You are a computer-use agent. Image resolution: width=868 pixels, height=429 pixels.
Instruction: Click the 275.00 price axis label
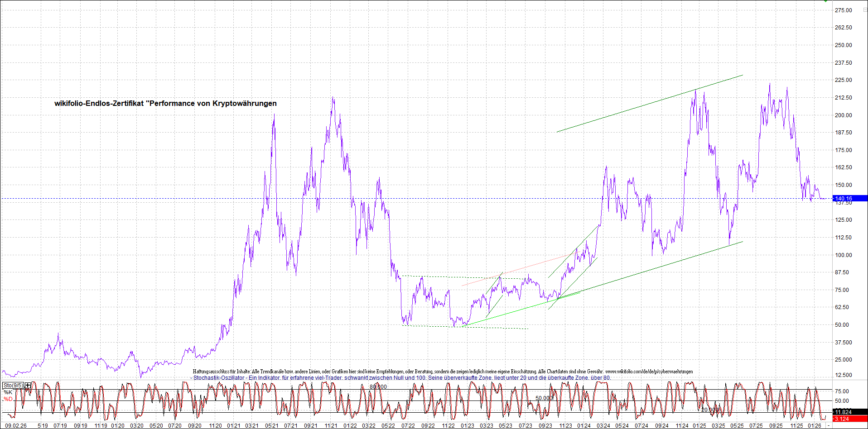(x=843, y=10)
